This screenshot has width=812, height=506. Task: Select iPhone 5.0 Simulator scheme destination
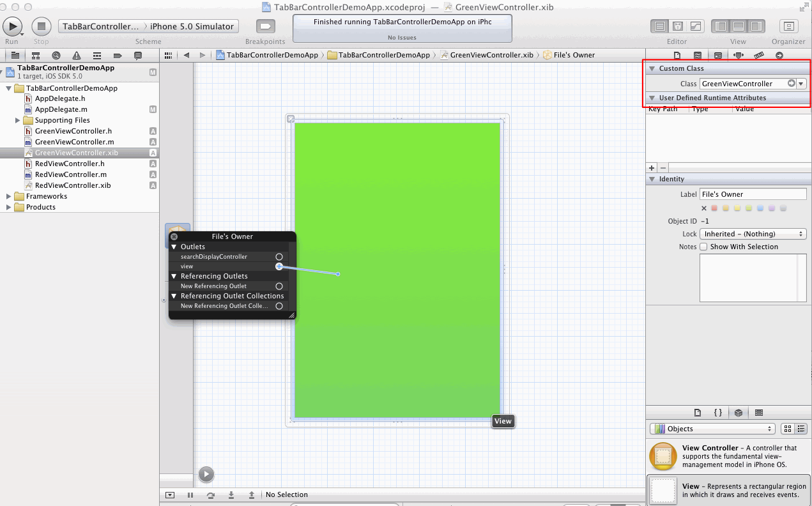coord(192,26)
